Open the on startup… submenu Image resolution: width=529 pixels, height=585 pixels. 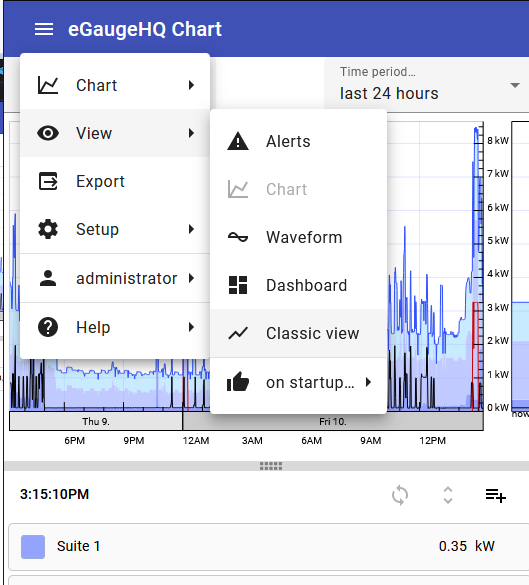(x=298, y=382)
